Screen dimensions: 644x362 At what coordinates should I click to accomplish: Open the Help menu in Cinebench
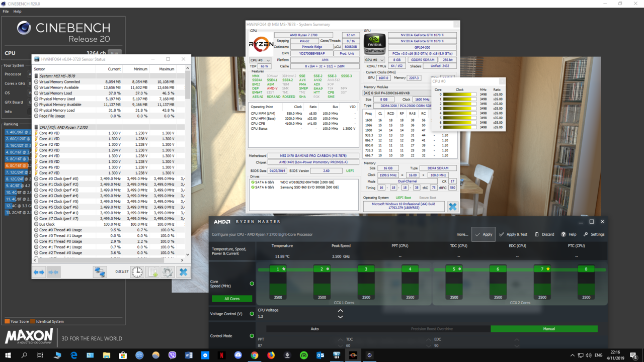pyautogui.click(x=17, y=11)
